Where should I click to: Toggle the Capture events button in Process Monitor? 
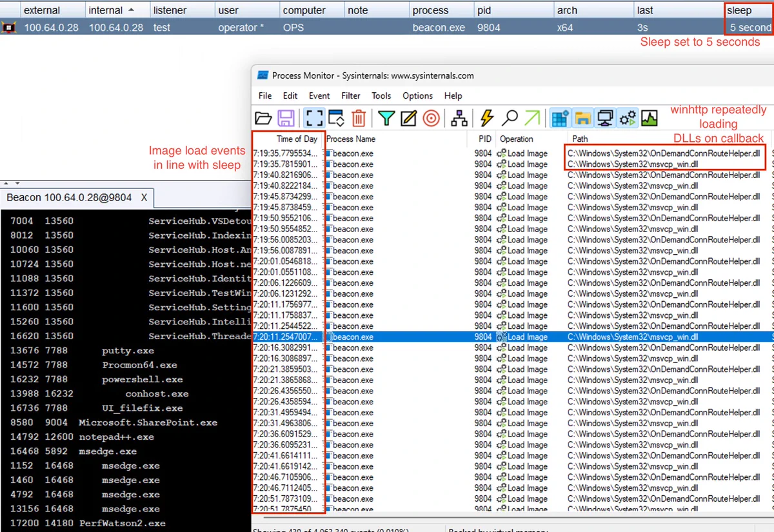click(314, 118)
